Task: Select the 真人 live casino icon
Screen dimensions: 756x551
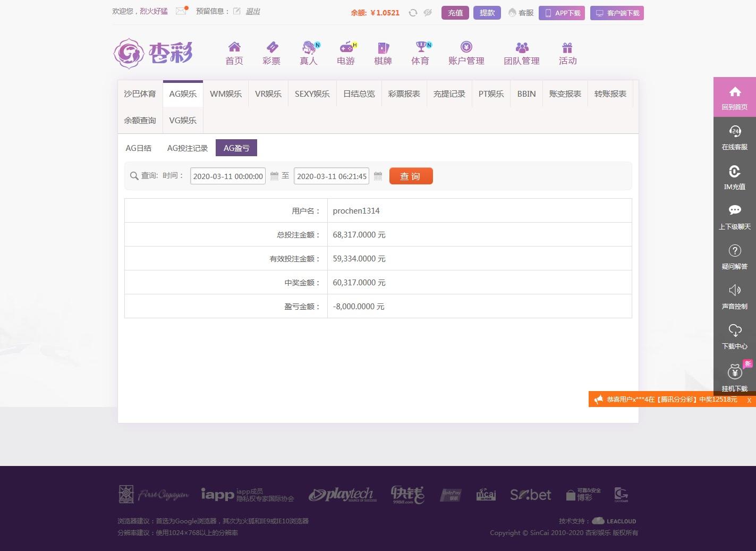Action: 309,52
